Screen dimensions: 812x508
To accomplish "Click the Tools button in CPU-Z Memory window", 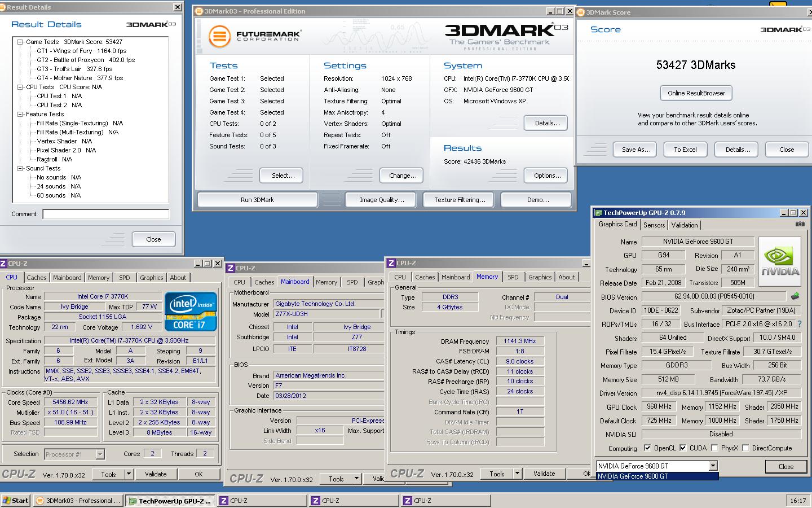I will coord(497,474).
